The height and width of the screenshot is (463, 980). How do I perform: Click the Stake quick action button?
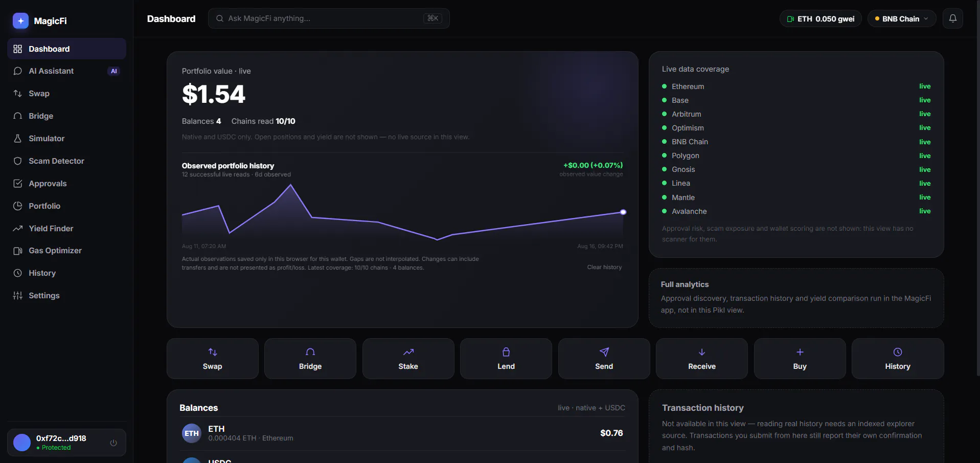coord(408,359)
